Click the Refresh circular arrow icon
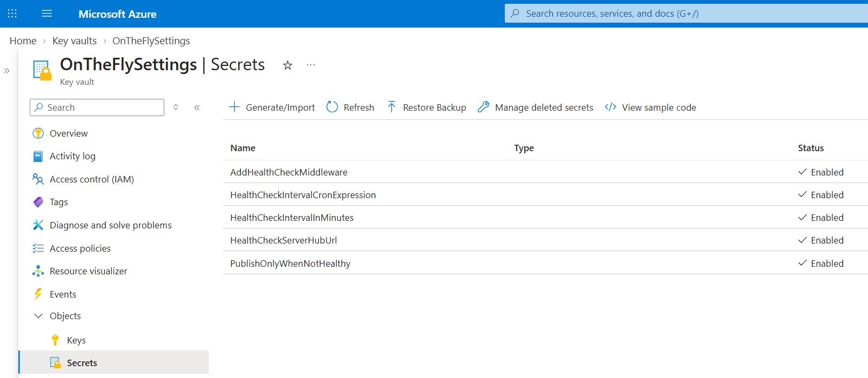The height and width of the screenshot is (378, 868). pos(332,107)
